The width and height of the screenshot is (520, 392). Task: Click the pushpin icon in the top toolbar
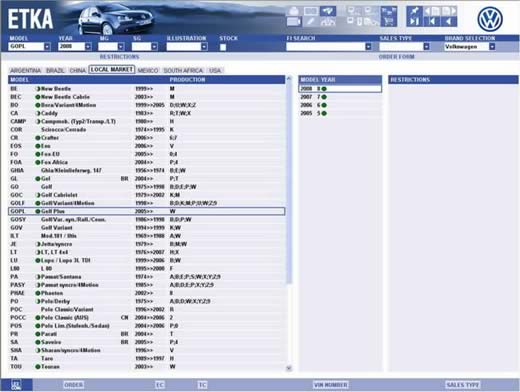tap(414, 11)
